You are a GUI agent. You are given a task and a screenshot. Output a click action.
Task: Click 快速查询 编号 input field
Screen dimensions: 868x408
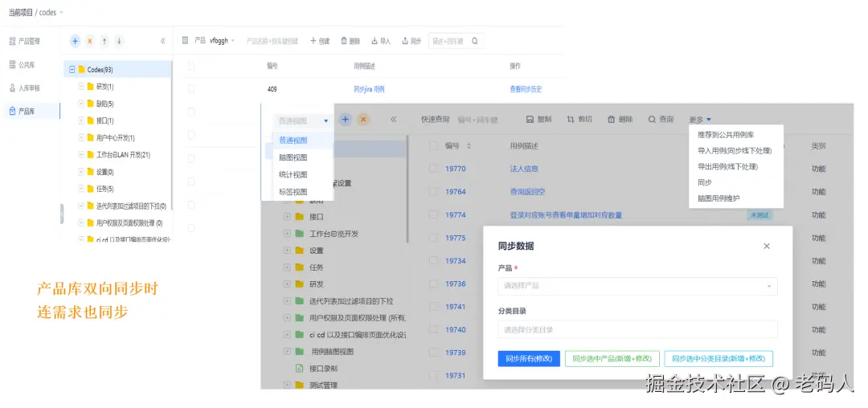coord(478,120)
